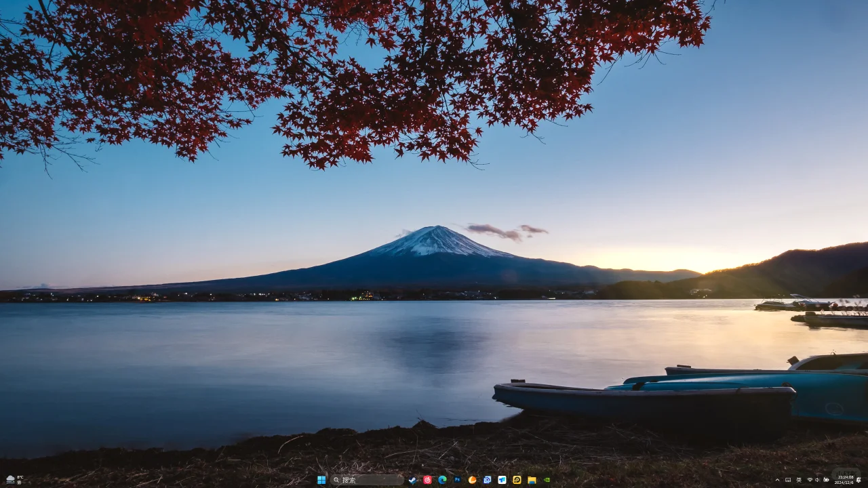Viewport: 868px width, 488px height.
Task: Open File Explorer from the taskbar
Action: click(532, 480)
